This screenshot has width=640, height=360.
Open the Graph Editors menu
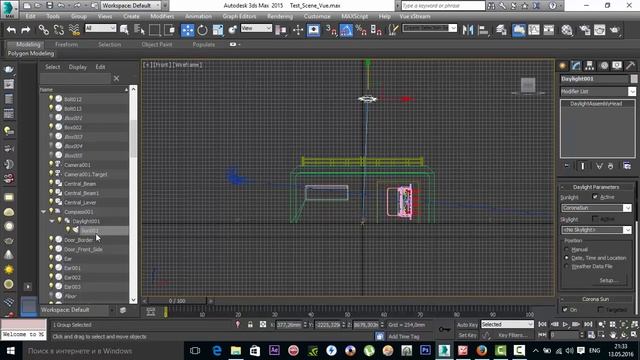(x=239, y=16)
